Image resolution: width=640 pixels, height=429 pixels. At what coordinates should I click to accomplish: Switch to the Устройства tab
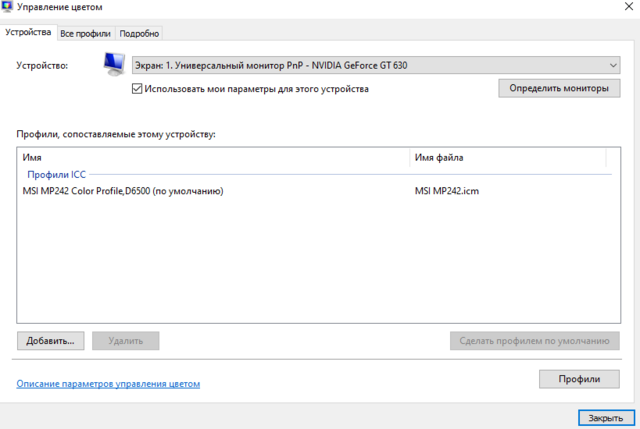28,33
